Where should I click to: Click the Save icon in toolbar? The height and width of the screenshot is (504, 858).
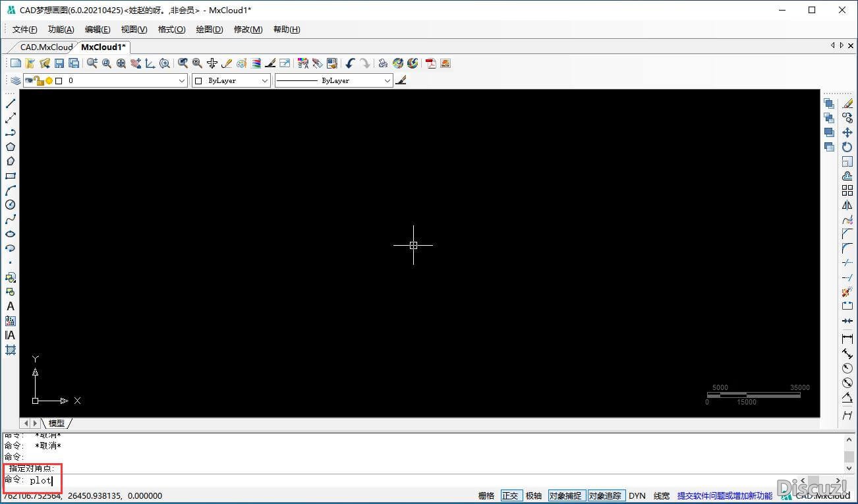click(x=59, y=63)
